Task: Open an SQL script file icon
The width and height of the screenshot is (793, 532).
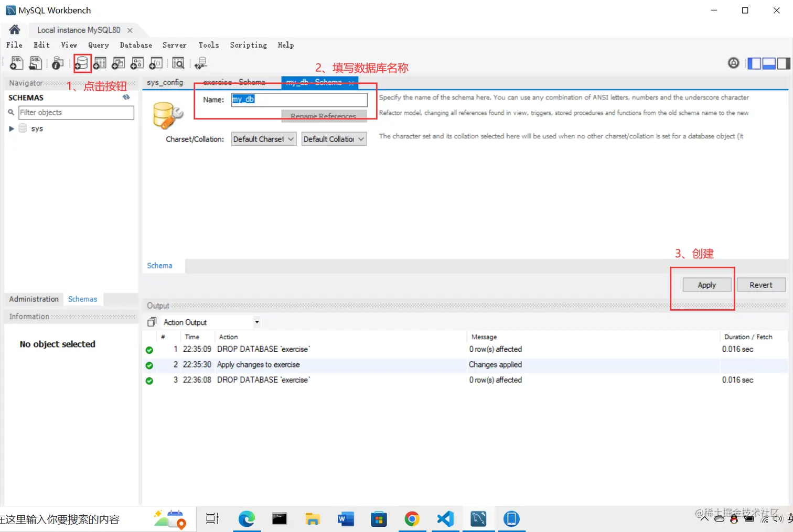Action: (35, 63)
